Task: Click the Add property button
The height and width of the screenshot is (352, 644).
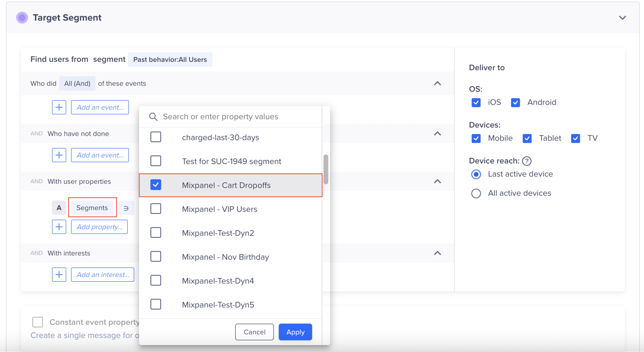Action: click(x=100, y=227)
